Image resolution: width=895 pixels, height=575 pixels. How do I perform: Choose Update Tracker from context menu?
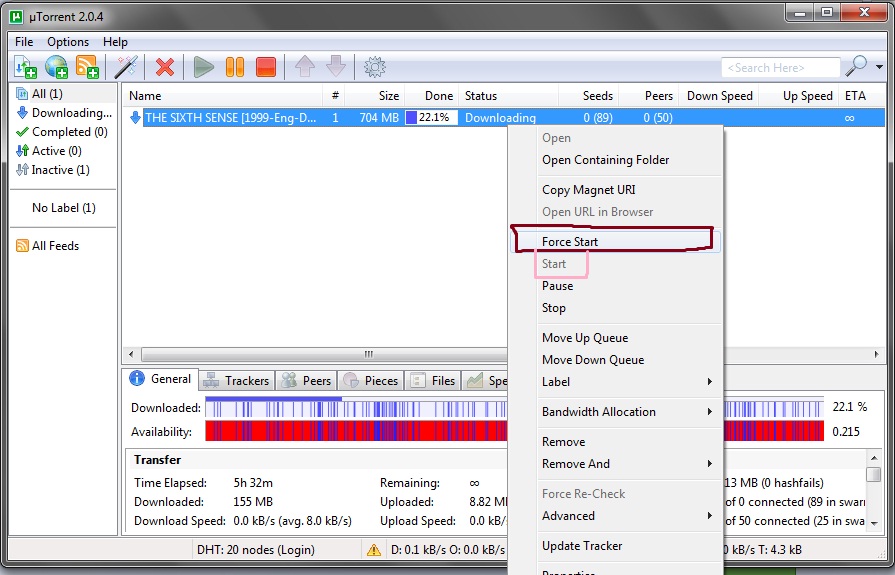(x=615, y=546)
